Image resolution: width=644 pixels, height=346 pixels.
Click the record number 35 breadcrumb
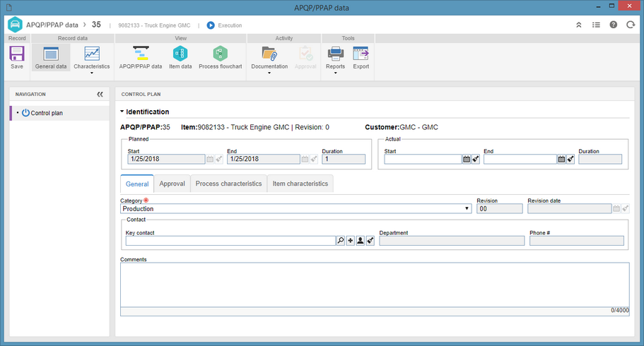click(x=96, y=25)
